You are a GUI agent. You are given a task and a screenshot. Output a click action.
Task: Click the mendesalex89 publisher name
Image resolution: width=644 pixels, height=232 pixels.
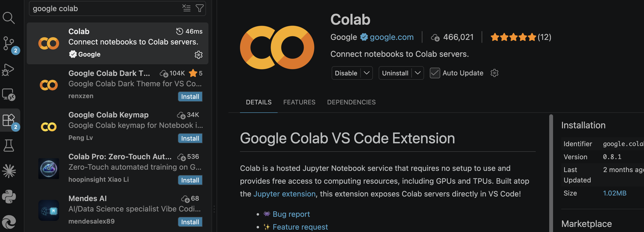tap(91, 221)
